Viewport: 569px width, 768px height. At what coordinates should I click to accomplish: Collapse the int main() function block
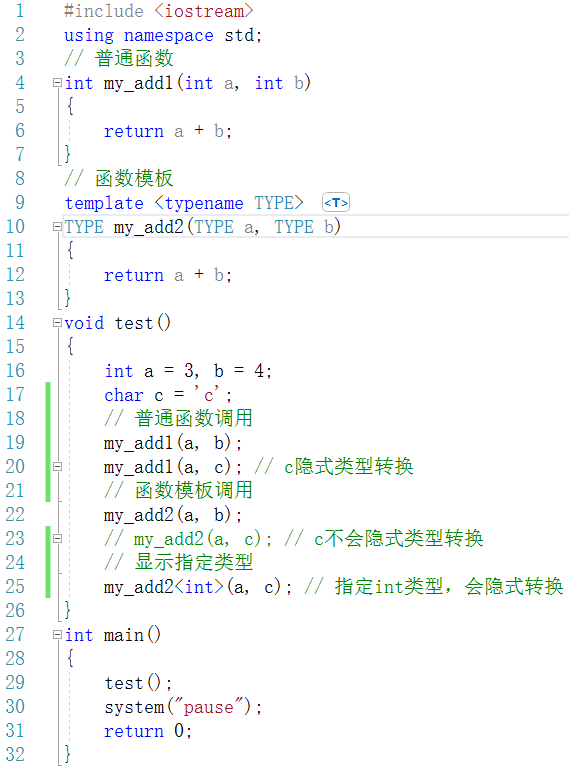(x=57, y=635)
